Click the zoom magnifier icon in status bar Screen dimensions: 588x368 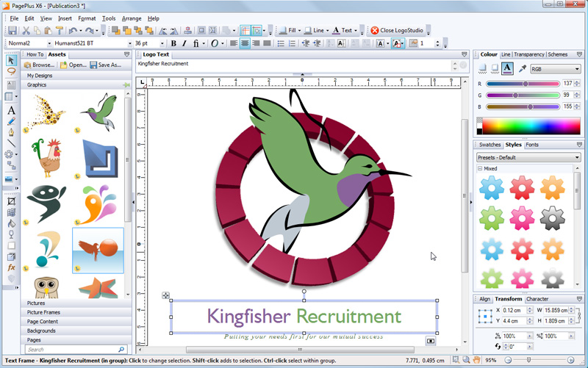(466, 360)
